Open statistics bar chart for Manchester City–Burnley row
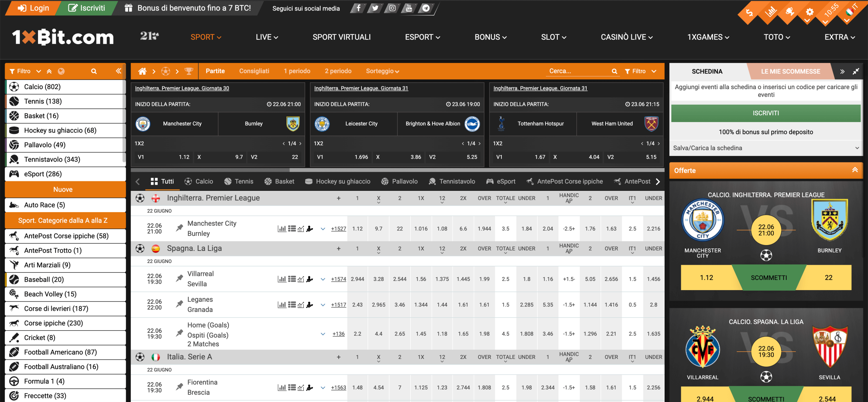The image size is (868, 402). tap(282, 229)
